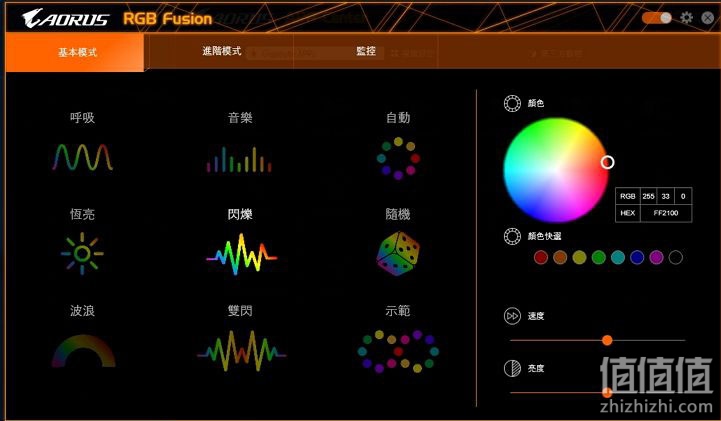This screenshot has height=421, width=721.
Task: Pick the green quick color swatch
Action: point(599,257)
